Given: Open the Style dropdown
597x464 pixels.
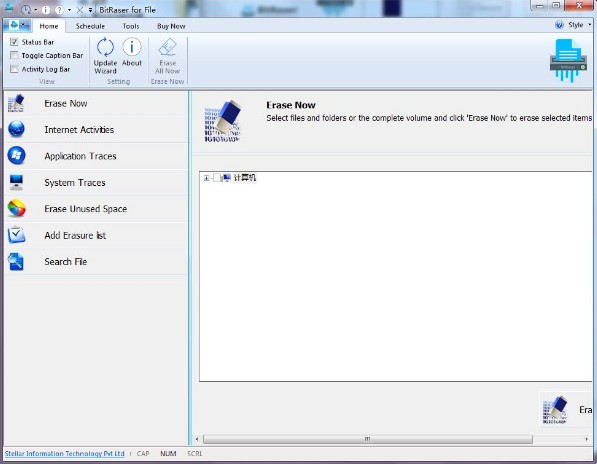Looking at the screenshot, I should point(579,25).
